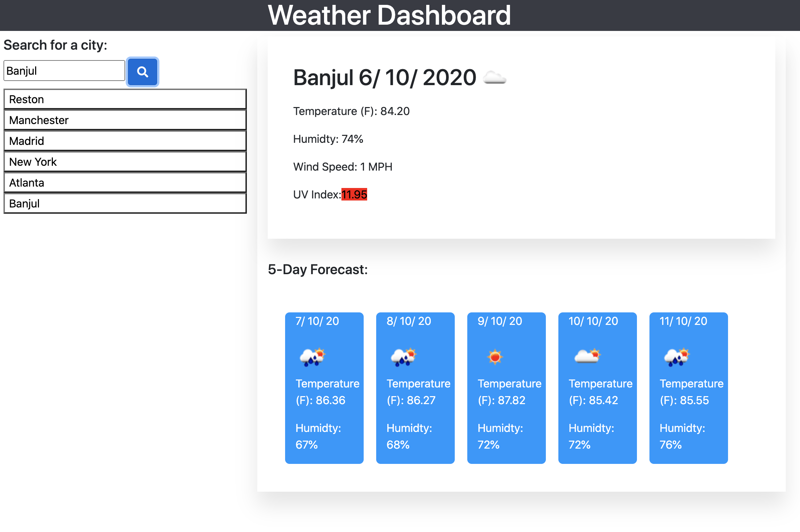
Task: Focus the city search input field
Action: pos(64,71)
